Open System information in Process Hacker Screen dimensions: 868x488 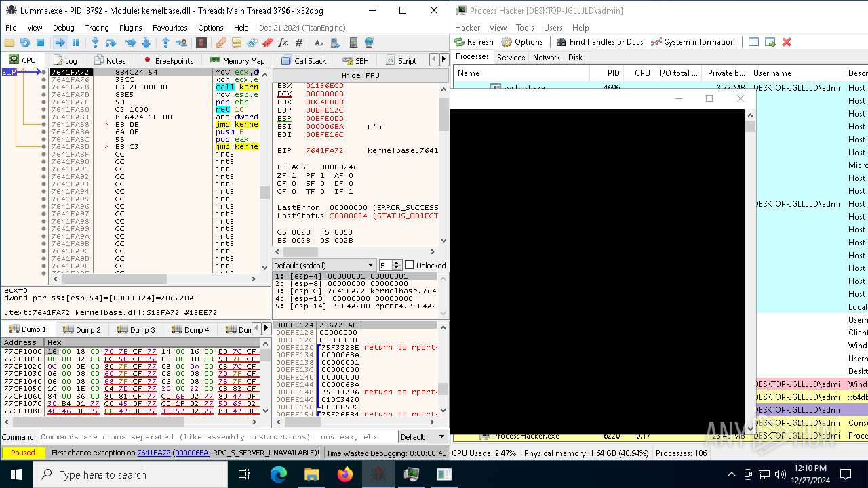(x=692, y=42)
